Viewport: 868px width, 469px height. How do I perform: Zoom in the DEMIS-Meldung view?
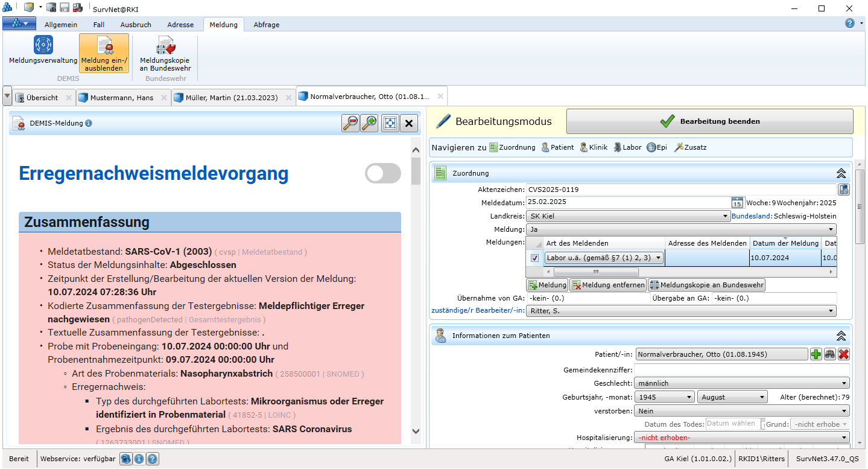coord(369,123)
